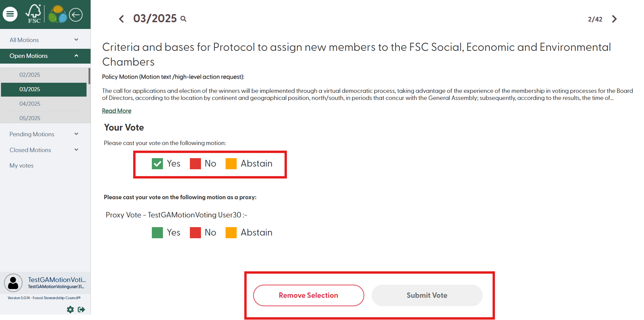This screenshot has height=320, width=644.
Task: Click the Remove Selection button
Action: (308, 295)
